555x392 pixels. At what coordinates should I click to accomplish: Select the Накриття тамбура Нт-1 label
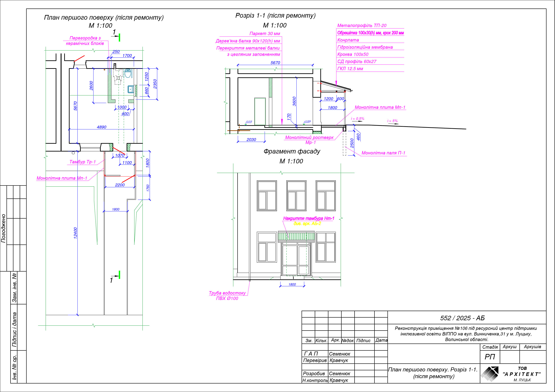click(x=308, y=218)
